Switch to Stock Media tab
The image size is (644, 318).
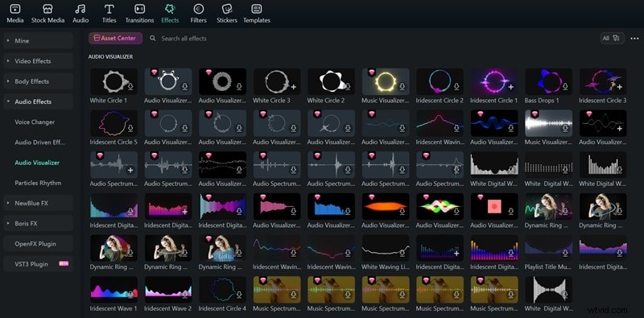[48, 14]
